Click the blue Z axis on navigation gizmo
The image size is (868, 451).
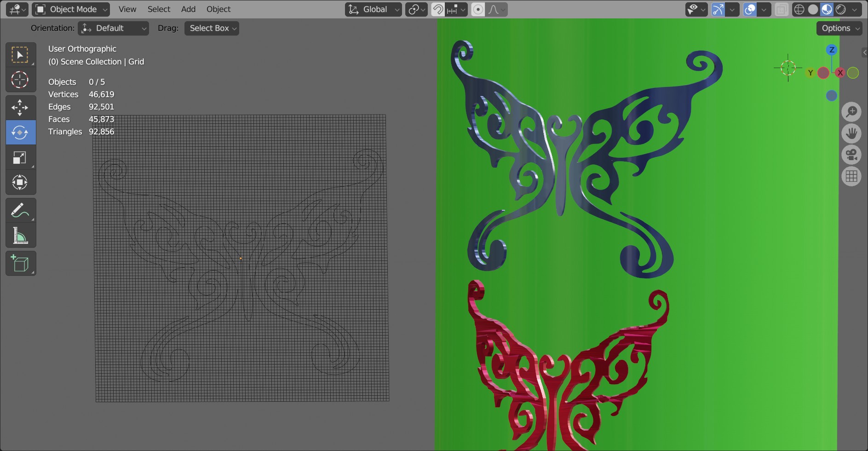[831, 50]
